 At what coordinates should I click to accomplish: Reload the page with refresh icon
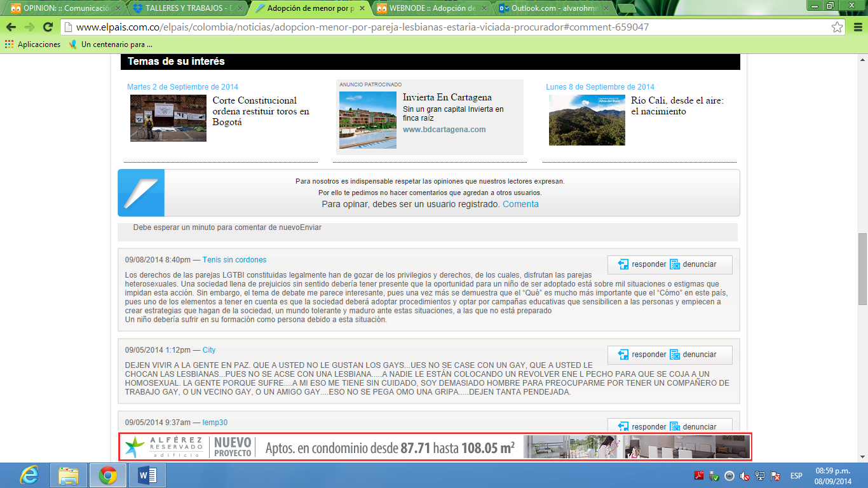pyautogui.click(x=48, y=27)
